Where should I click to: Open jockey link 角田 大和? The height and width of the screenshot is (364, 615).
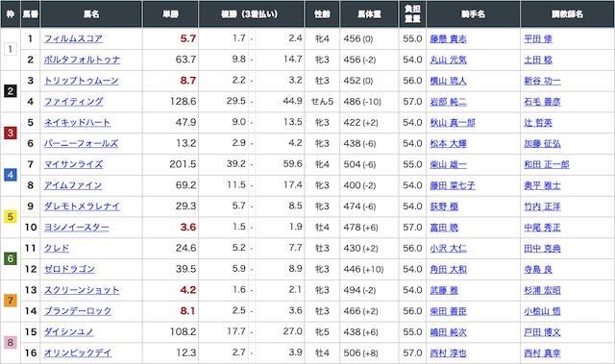pos(449,270)
